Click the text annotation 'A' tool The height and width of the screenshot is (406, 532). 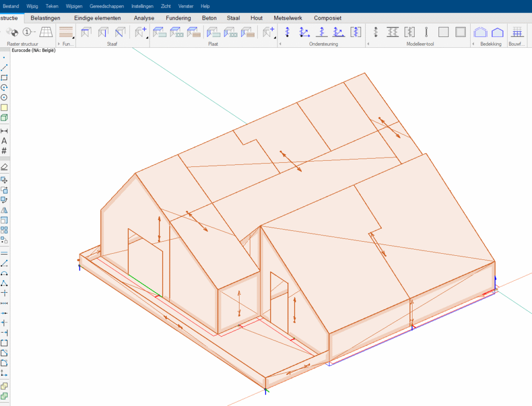[4, 141]
